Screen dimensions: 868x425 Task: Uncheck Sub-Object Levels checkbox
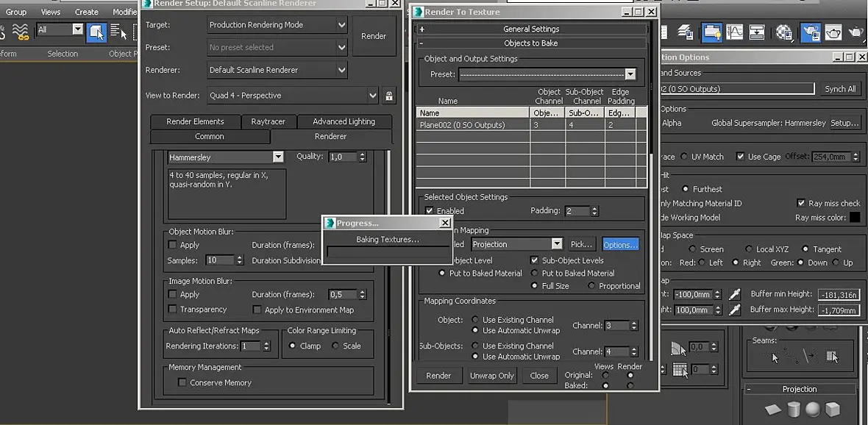[534, 260]
